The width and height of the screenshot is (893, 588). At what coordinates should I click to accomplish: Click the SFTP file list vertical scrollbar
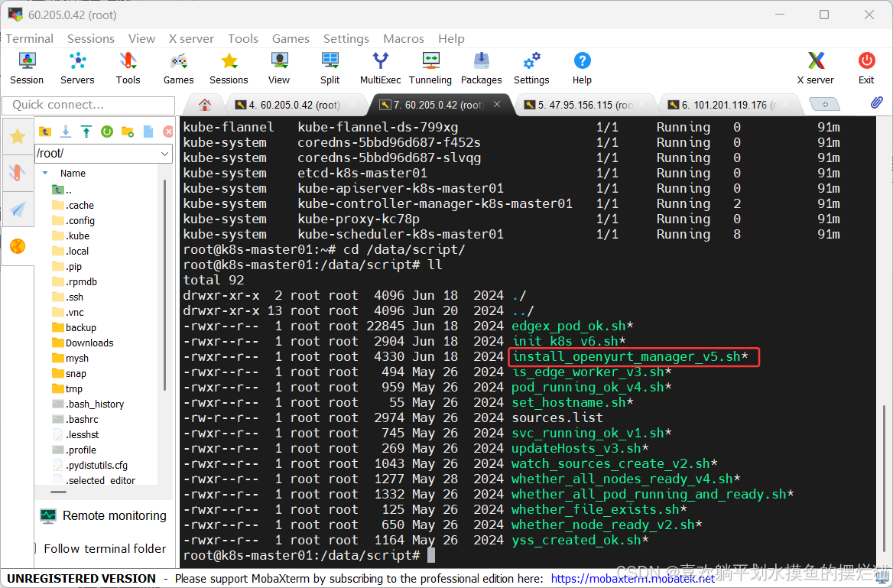[x=165, y=285]
